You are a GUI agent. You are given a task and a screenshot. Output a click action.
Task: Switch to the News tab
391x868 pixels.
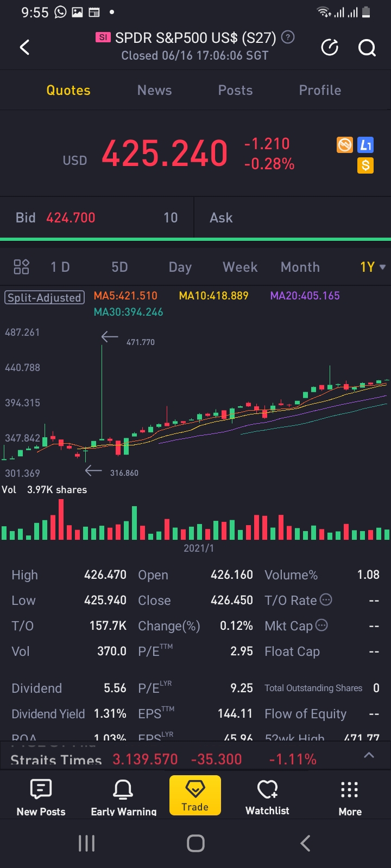pos(155,90)
